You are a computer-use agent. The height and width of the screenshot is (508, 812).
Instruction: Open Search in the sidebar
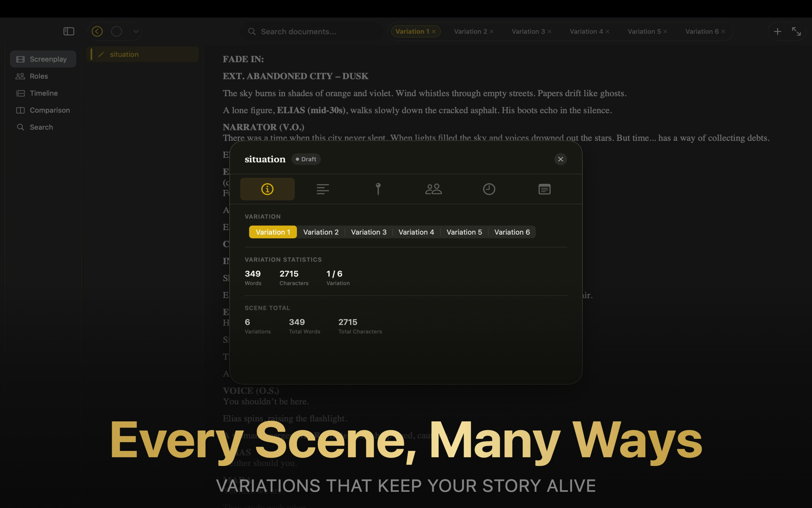click(43, 127)
